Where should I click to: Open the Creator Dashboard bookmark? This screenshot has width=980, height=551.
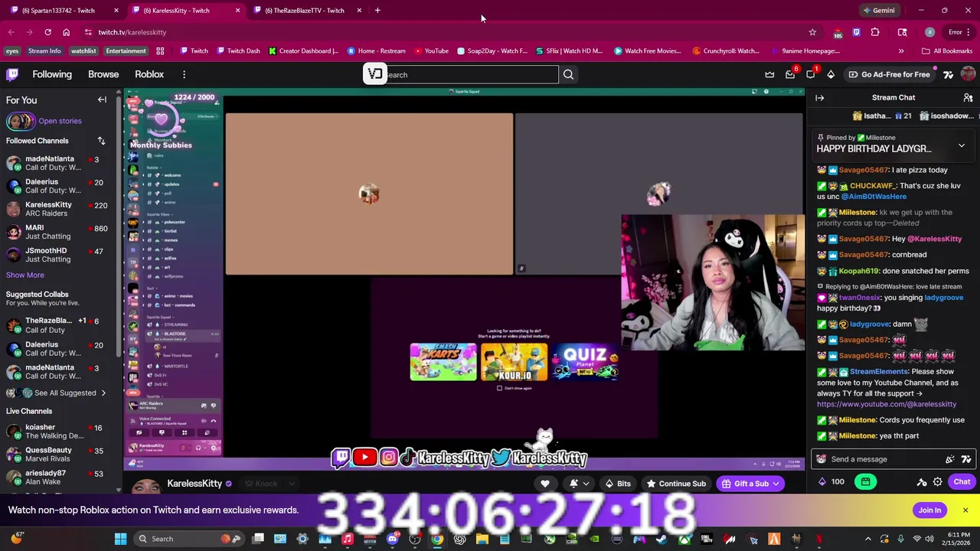point(303,51)
